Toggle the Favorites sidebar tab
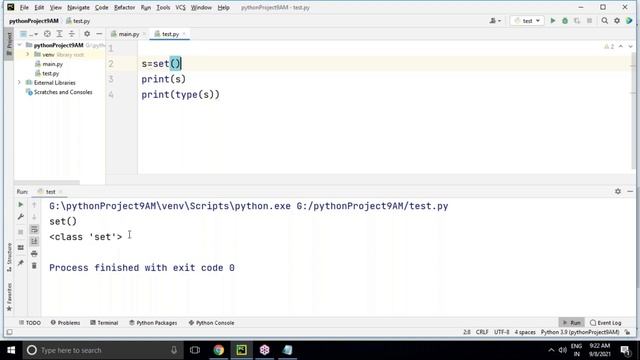The width and height of the screenshot is (640, 360). 9,297
